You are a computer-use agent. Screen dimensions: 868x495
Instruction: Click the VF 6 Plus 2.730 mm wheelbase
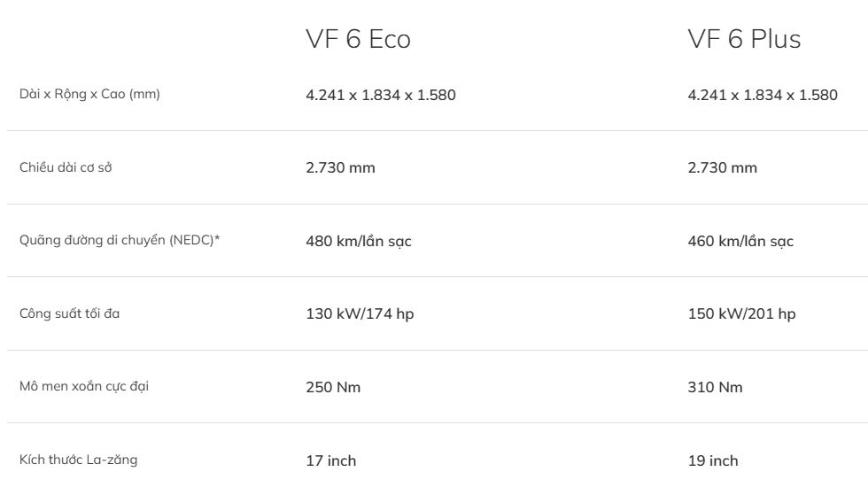723,168
